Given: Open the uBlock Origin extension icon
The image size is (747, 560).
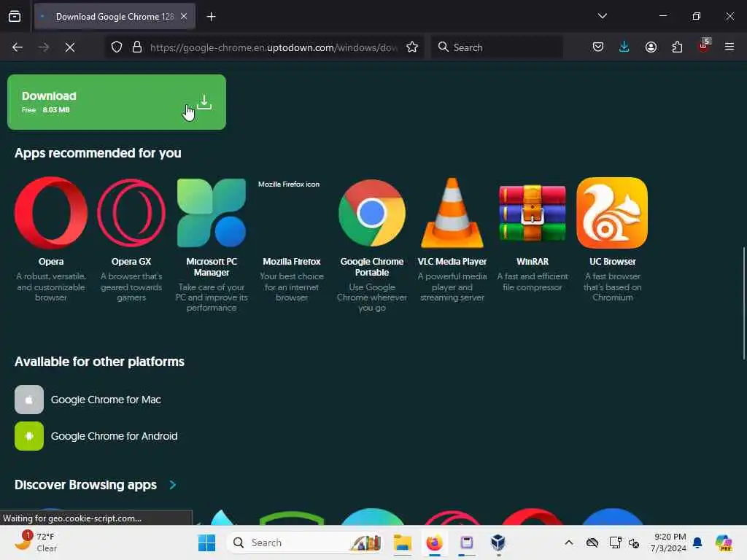Looking at the screenshot, I should (704, 46).
